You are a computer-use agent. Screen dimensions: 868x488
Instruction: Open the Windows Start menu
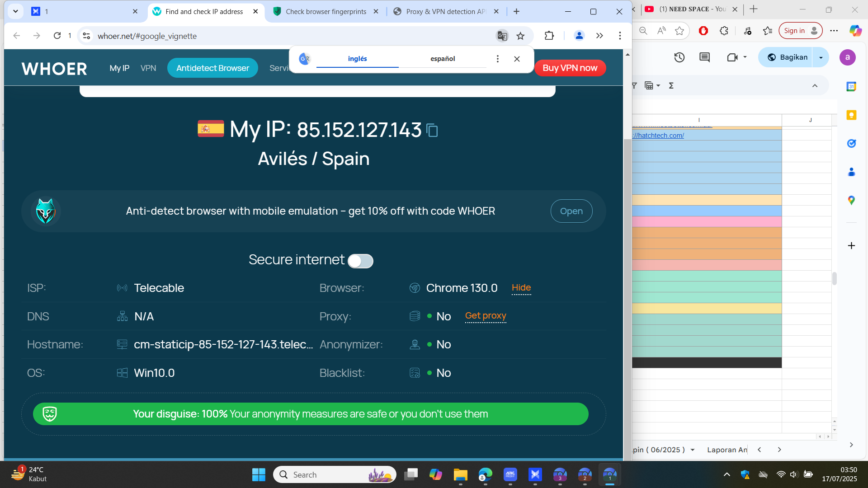click(x=259, y=474)
